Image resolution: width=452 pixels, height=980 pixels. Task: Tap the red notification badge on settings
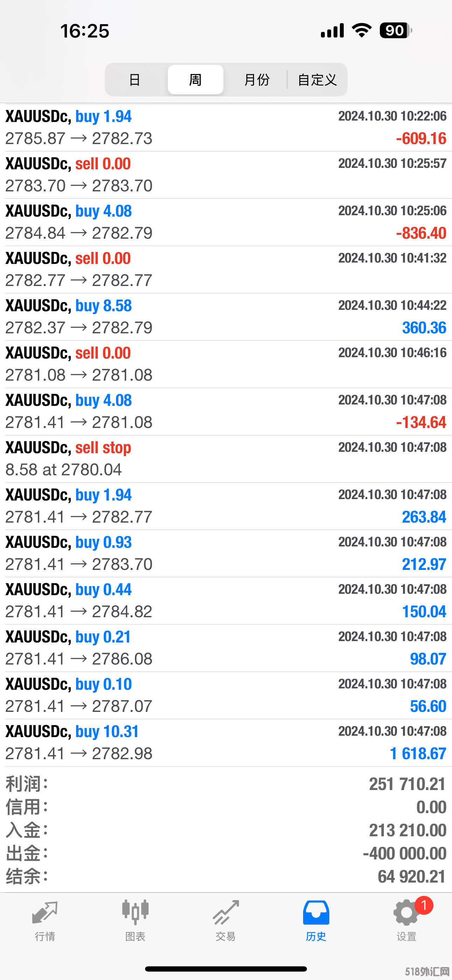click(x=424, y=905)
